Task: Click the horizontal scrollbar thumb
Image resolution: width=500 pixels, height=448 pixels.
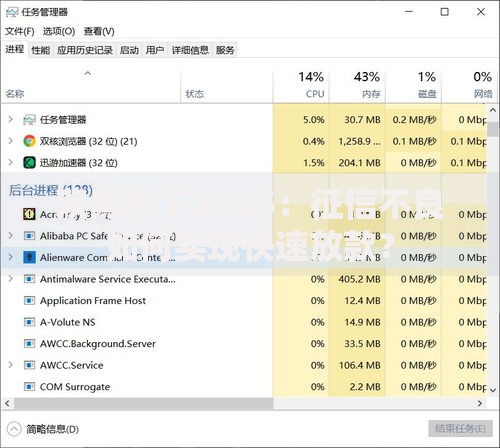Action: (x=143, y=404)
